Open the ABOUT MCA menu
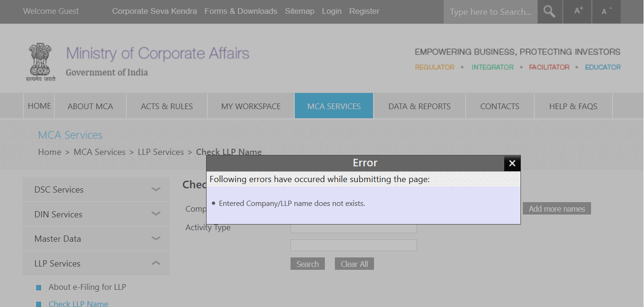This screenshot has height=307, width=644. point(91,106)
